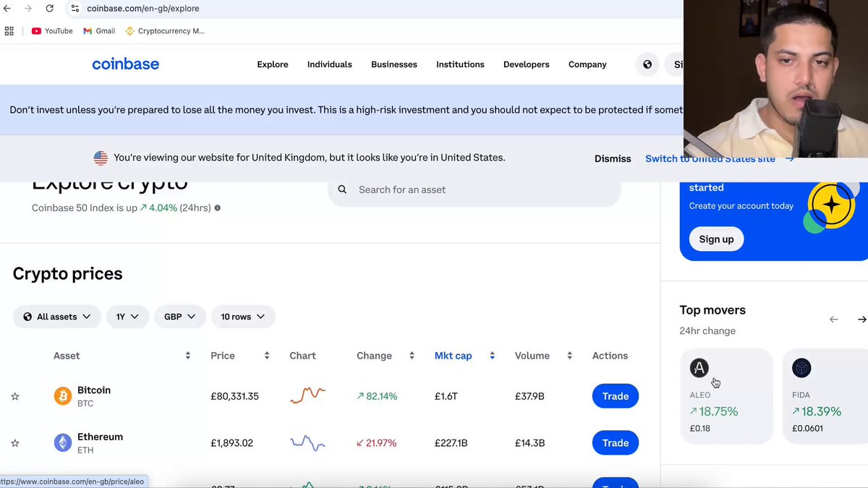Click the Coinbase logo
The image size is (868, 488).
coord(126,64)
